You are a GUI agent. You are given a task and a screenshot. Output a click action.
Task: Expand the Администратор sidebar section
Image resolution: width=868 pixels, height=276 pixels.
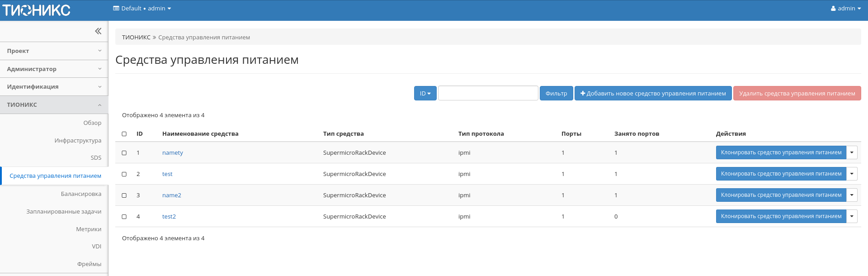click(54, 69)
